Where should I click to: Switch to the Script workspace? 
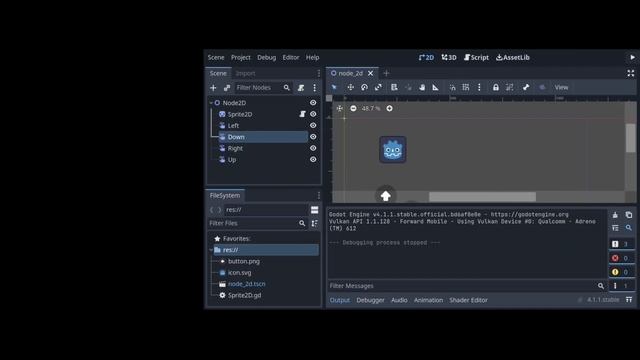476,58
